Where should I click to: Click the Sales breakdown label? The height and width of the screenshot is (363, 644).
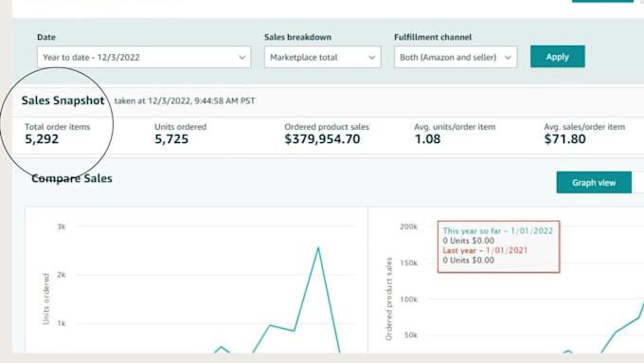[297, 37]
